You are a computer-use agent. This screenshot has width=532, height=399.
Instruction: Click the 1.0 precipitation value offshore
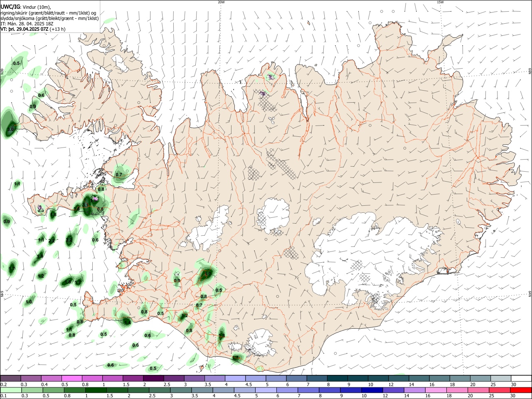click(29, 302)
